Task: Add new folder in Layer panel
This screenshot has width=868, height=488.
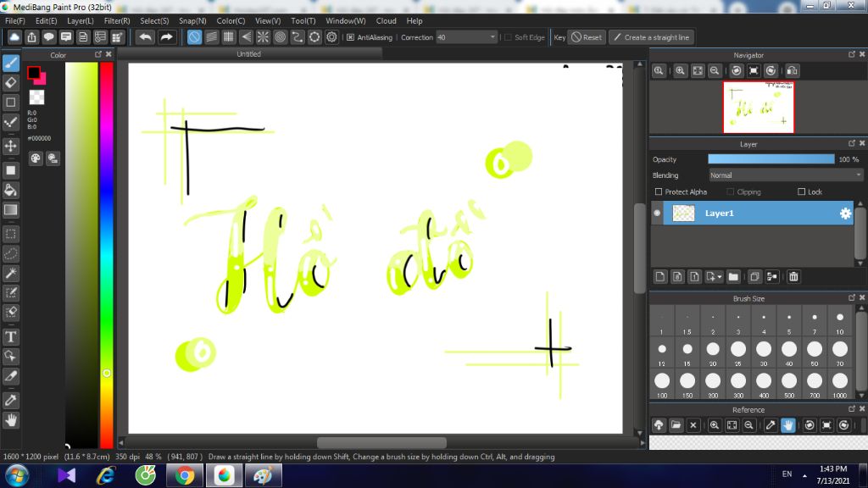Action: point(733,277)
